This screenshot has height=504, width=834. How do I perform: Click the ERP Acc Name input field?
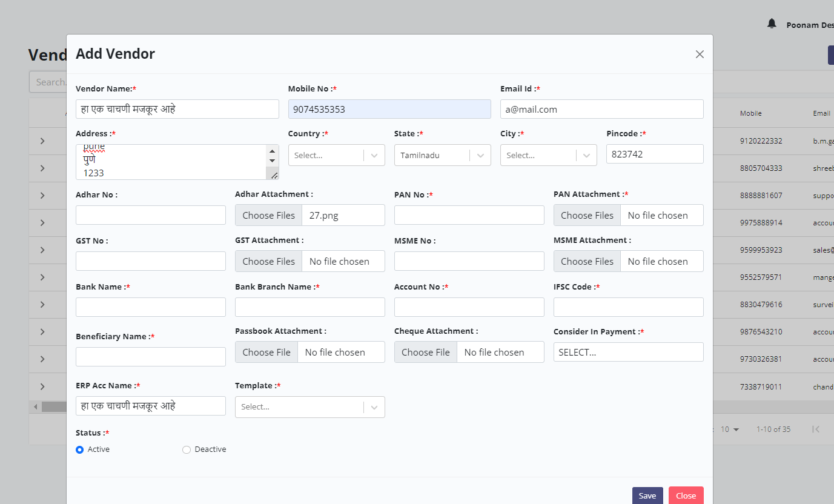click(151, 406)
